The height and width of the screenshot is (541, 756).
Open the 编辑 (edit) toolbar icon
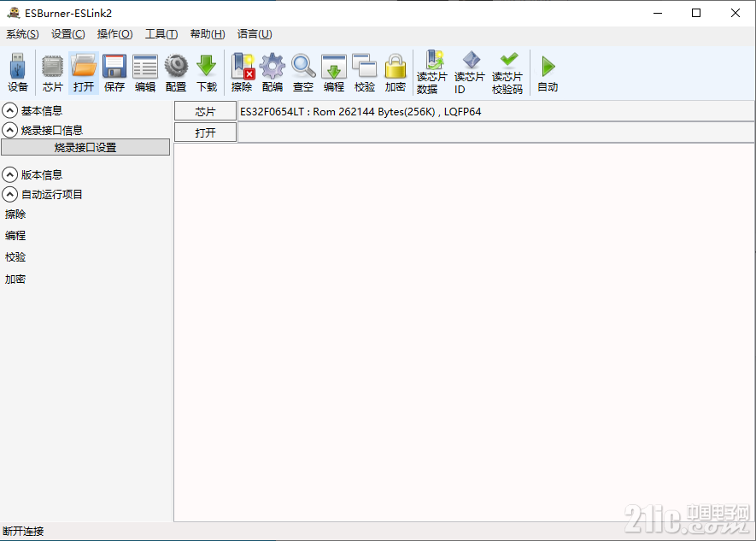(x=145, y=73)
